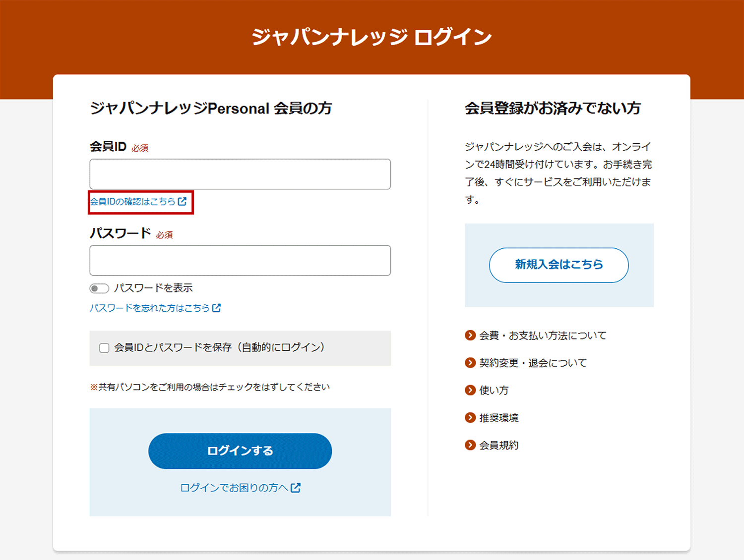This screenshot has height=560, width=744.
Task: Click external-link icon beside パスワードを忘れた方はこちら
Action: click(x=216, y=308)
